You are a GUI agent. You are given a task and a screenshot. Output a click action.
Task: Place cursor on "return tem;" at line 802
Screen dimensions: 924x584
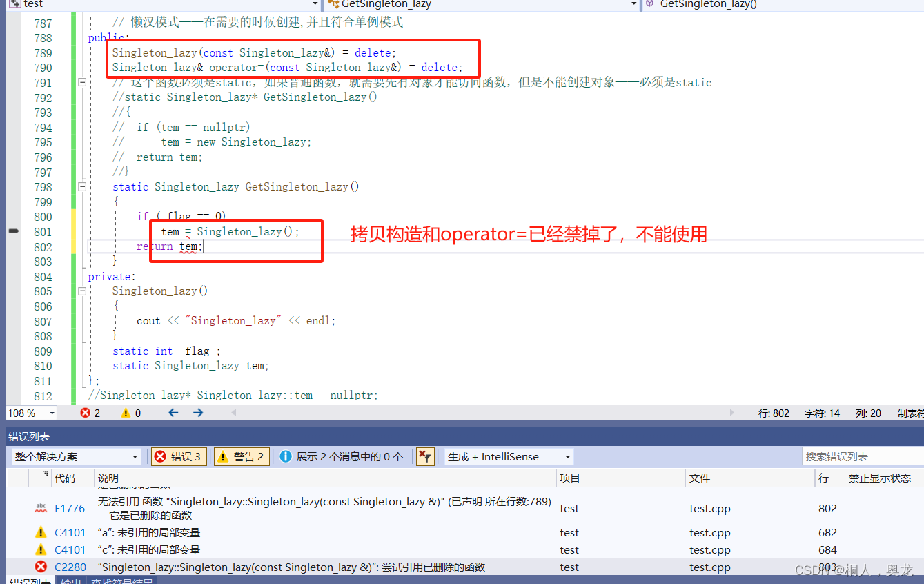(169, 246)
